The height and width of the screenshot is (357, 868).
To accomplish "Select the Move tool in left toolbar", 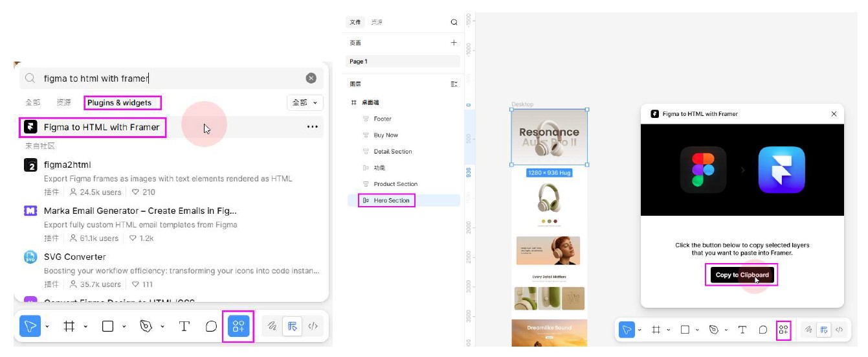I will [x=30, y=326].
